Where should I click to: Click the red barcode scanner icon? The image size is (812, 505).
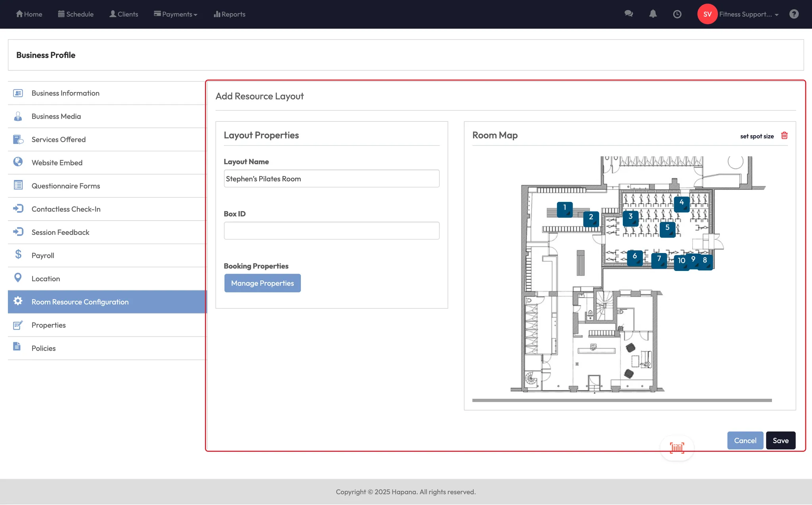pos(677,448)
